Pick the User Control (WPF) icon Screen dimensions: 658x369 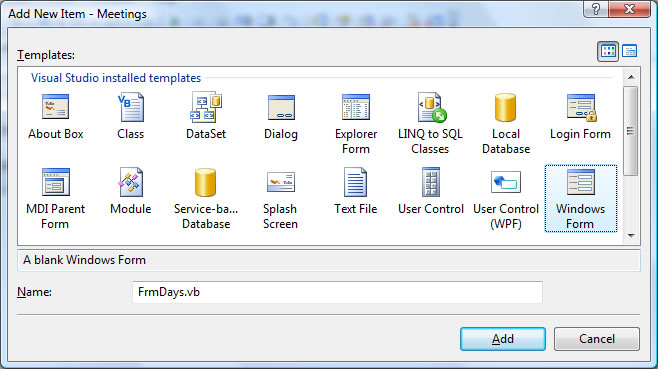point(506,182)
